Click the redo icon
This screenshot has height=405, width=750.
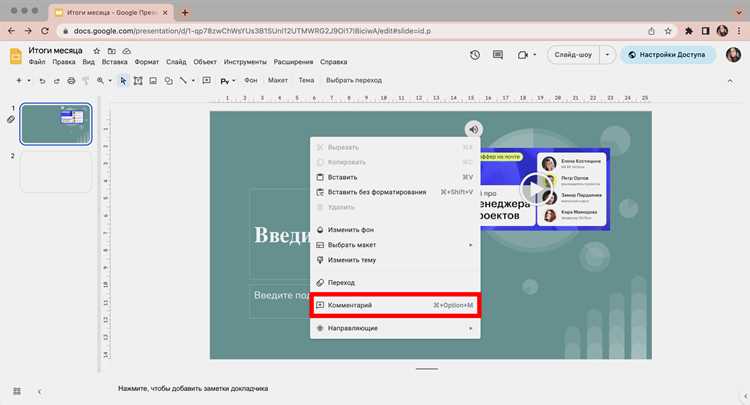56,81
